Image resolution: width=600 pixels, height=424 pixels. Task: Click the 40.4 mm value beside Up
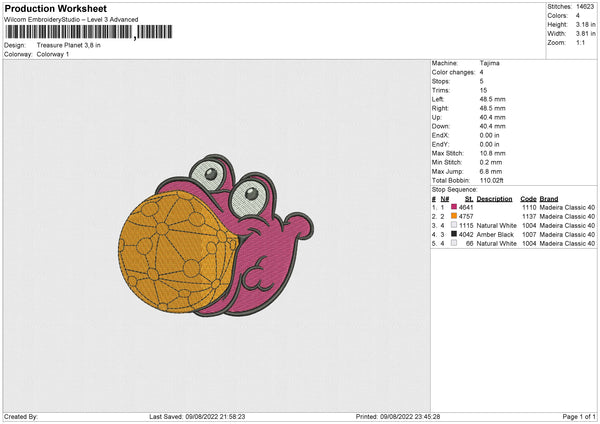click(492, 117)
